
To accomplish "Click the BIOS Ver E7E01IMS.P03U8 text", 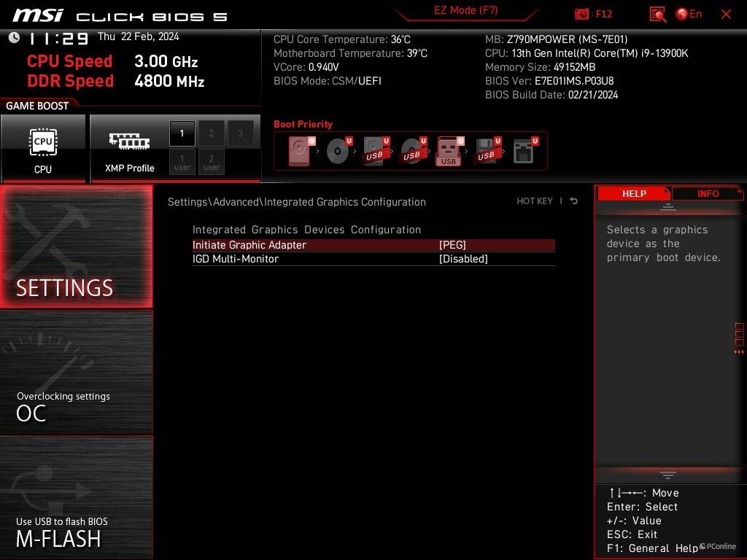I will point(549,81).
